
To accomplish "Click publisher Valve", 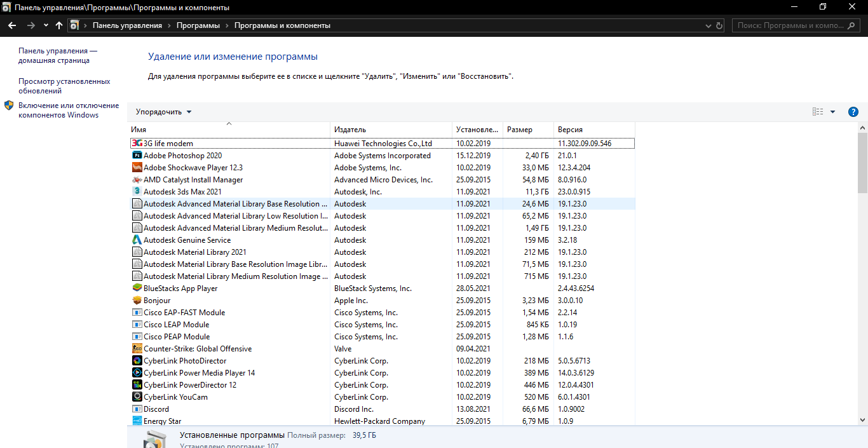I will coord(343,349).
